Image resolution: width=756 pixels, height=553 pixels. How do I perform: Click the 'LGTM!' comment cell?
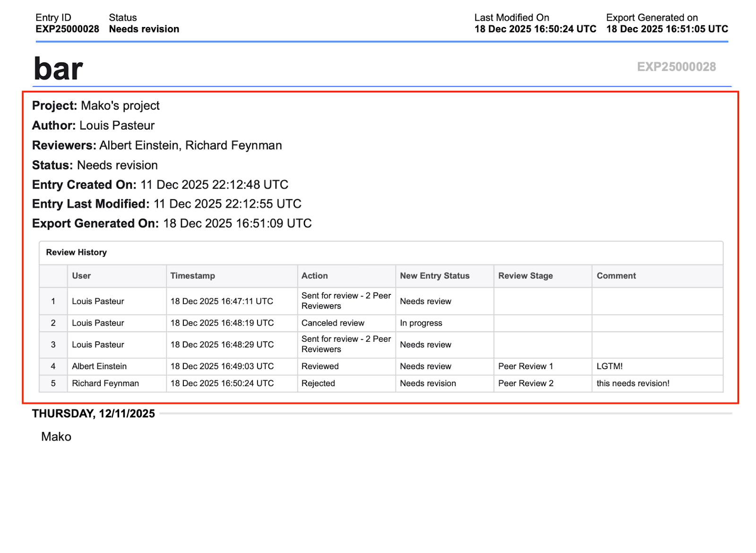pyautogui.click(x=609, y=366)
